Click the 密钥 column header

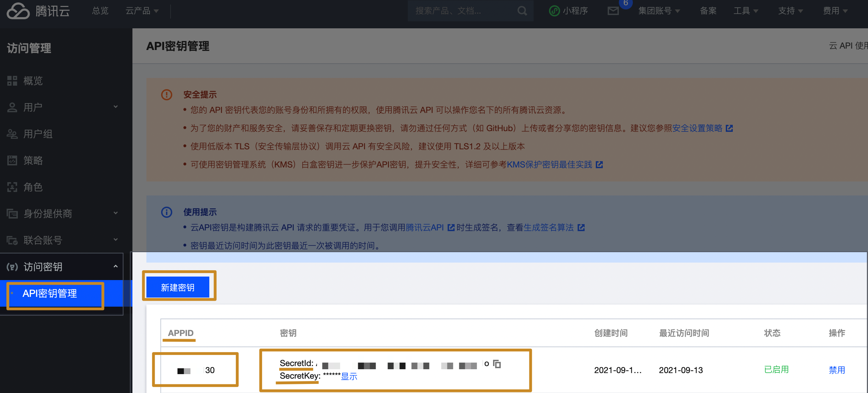[x=288, y=333]
